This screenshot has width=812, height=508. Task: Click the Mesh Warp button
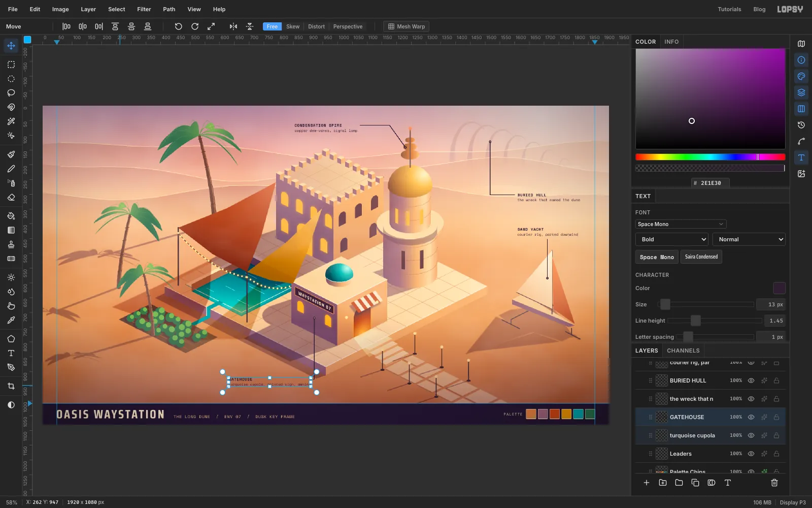(x=407, y=26)
